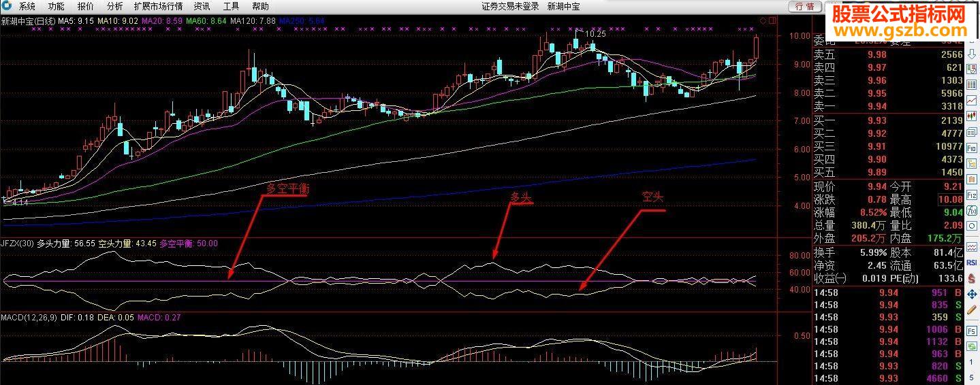Select the time-sharing line chart icon

[x=972, y=100]
